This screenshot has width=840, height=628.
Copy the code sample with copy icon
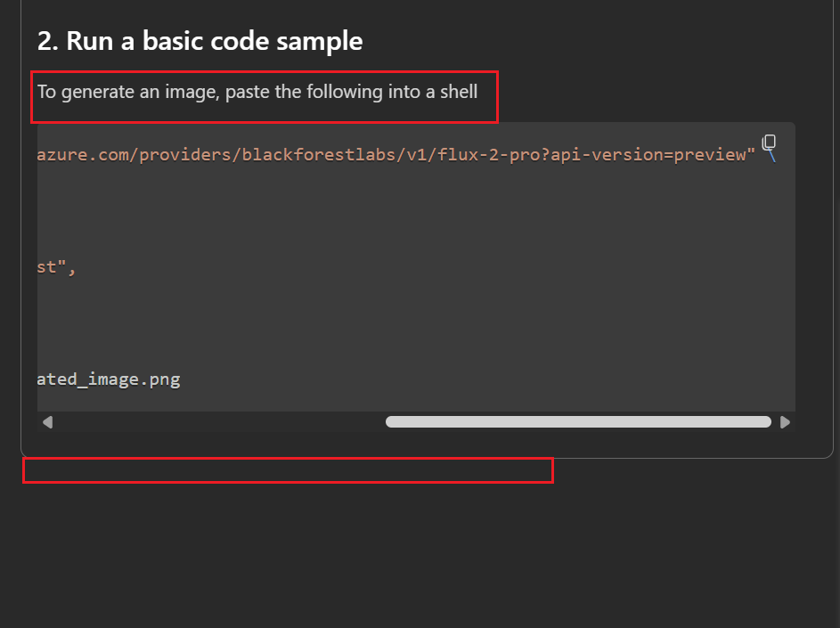(770, 143)
